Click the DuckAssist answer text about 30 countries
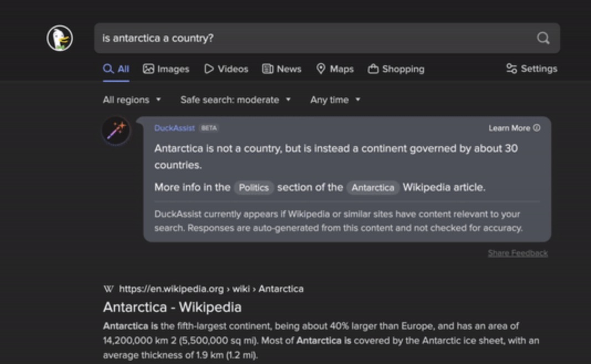The width and height of the screenshot is (591, 364). 336,157
